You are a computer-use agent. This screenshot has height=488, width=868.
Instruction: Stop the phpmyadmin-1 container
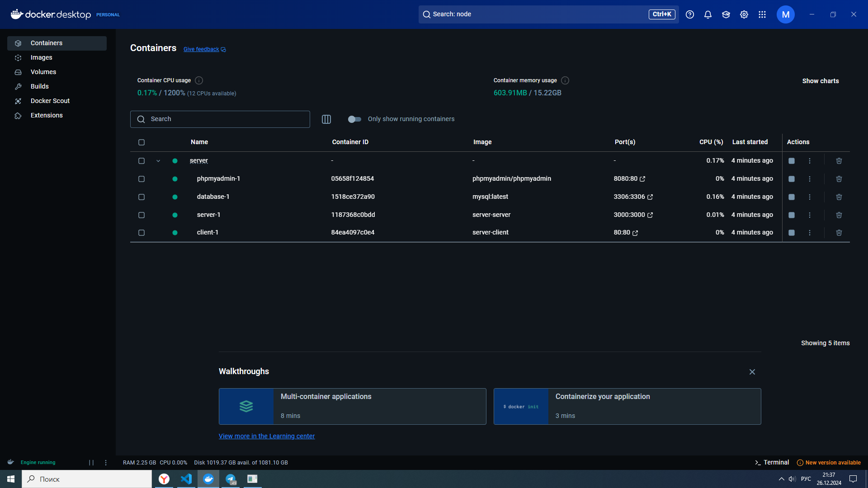click(x=791, y=179)
